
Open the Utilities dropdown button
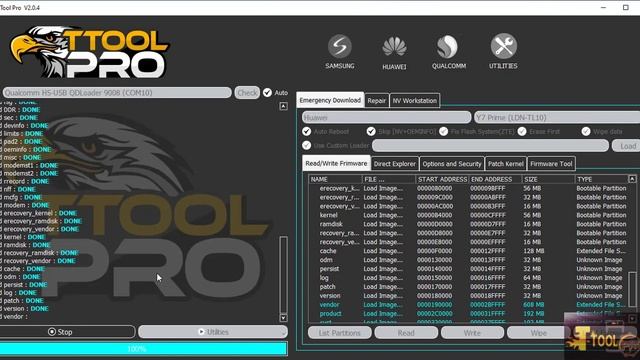point(213,332)
